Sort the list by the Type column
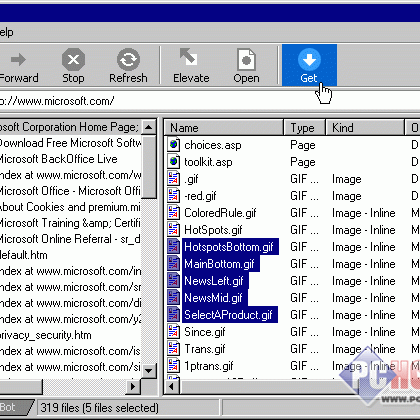The width and height of the screenshot is (420, 420). point(304,128)
